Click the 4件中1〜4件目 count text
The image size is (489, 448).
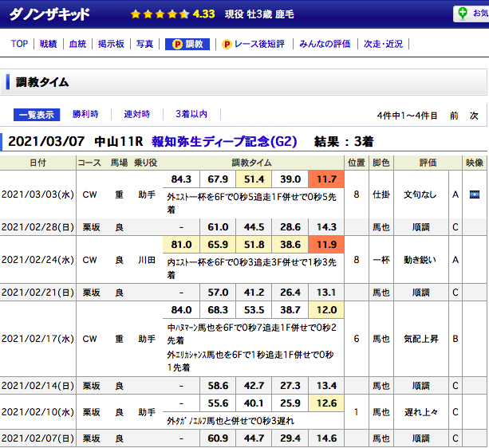point(407,116)
